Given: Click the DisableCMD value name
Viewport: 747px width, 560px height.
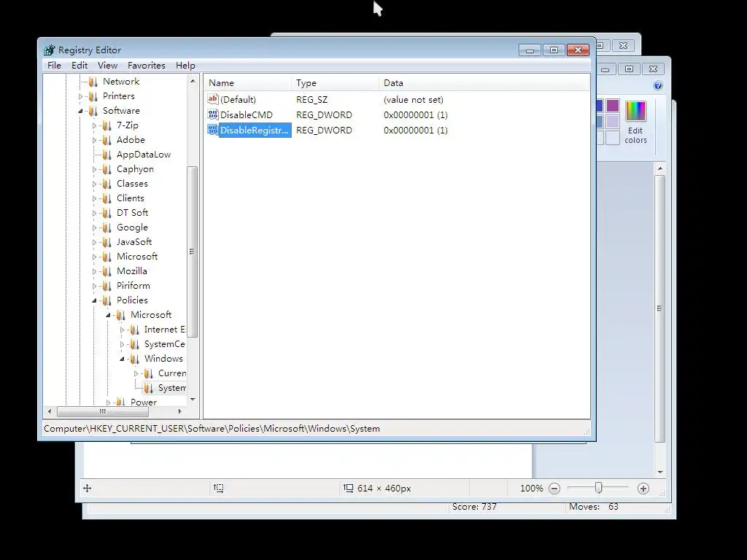Looking at the screenshot, I should [x=247, y=114].
